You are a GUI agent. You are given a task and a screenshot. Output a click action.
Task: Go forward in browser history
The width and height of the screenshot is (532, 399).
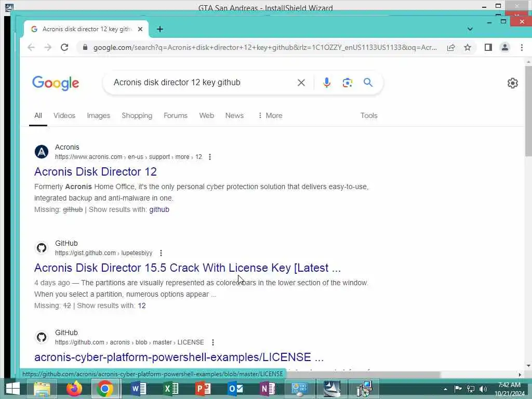(48, 47)
